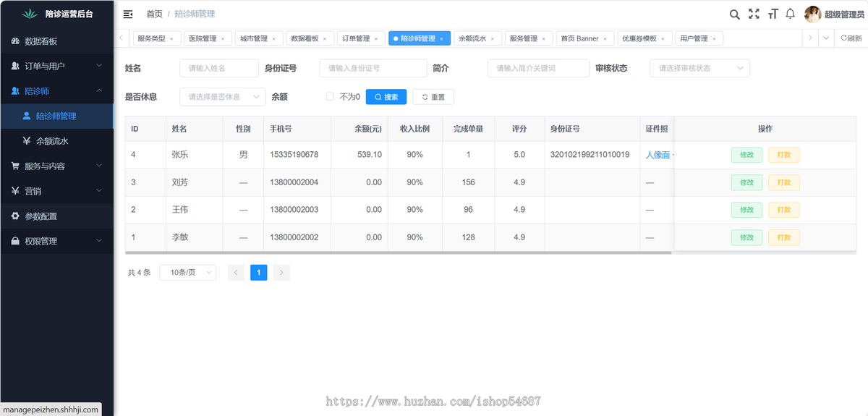The height and width of the screenshot is (416, 868).
Task: Click the next page arrow
Action: (x=282, y=272)
